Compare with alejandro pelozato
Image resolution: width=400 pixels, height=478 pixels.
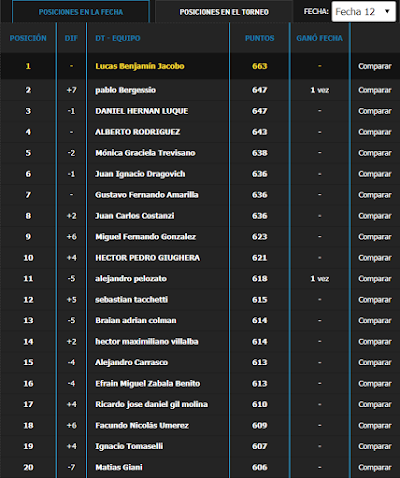[x=375, y=279]
